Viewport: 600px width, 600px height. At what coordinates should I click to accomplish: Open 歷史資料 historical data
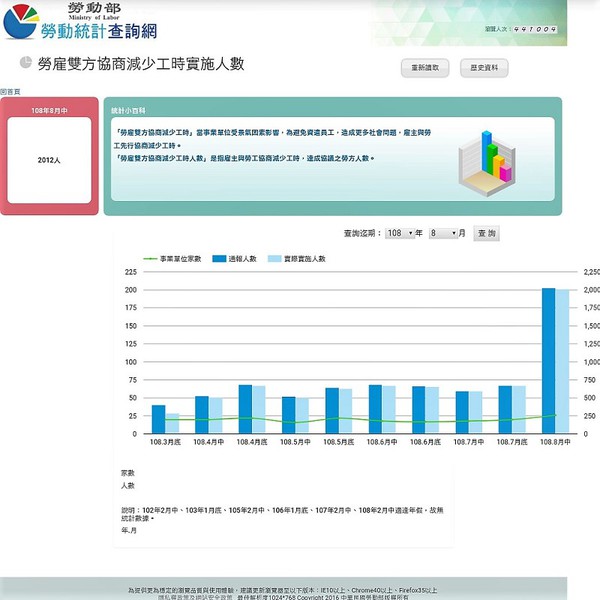(x=484, y=68)
